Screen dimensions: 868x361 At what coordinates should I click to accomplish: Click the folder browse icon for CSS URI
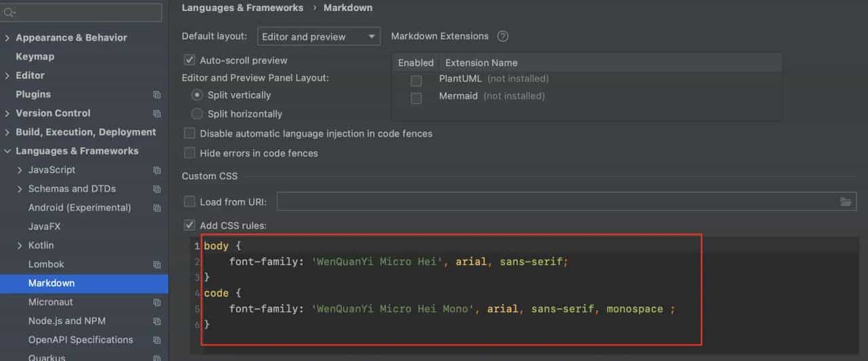(846, 202)
